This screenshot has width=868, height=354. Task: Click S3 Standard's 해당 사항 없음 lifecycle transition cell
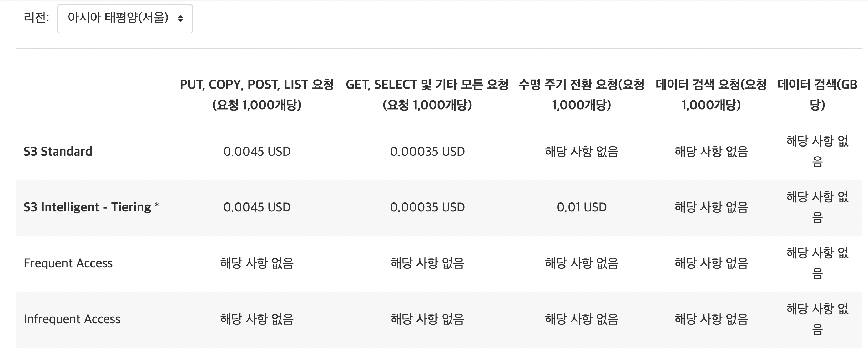[582, 152]
